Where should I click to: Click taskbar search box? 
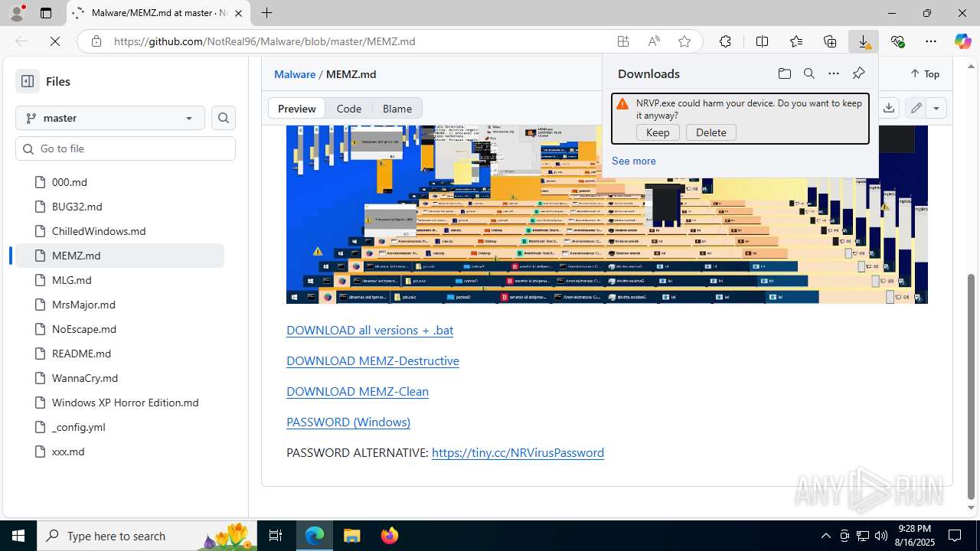[149, 536]
